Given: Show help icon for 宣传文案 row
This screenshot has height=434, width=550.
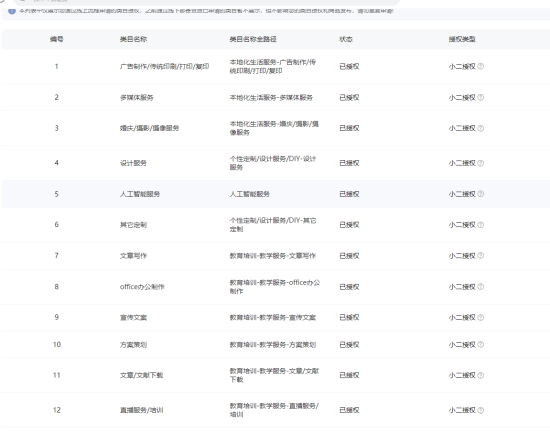Looking at the screenshot, I should pyautogui.click(x=481, y=317).
